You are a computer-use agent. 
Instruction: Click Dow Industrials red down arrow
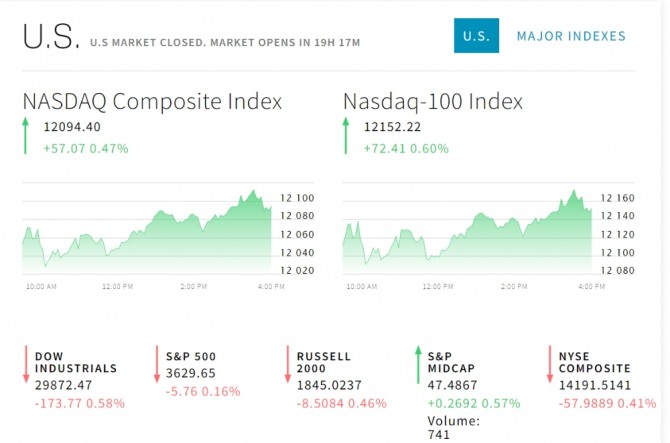[25, 364]
